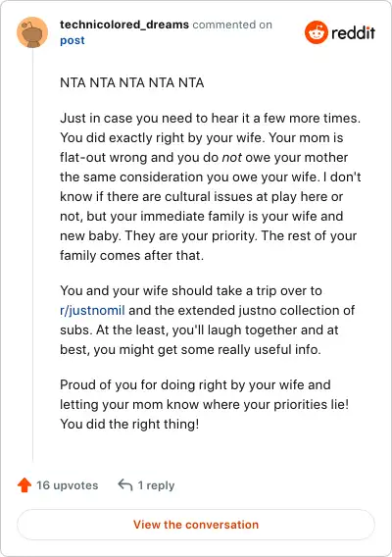Viewport: 392px width, 557px height.
Task: Click the Reddit Snoo logo icon
Action: coord(316,32)
